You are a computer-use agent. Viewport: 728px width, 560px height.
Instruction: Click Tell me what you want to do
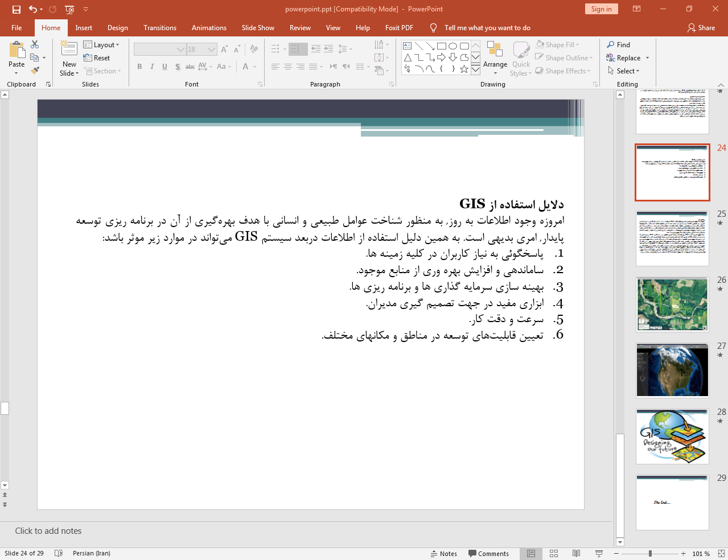[487, 27]
